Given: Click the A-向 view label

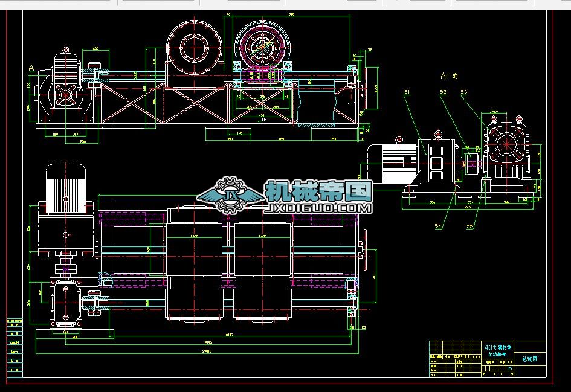Looking at the screenshot, I should (449, 76).
